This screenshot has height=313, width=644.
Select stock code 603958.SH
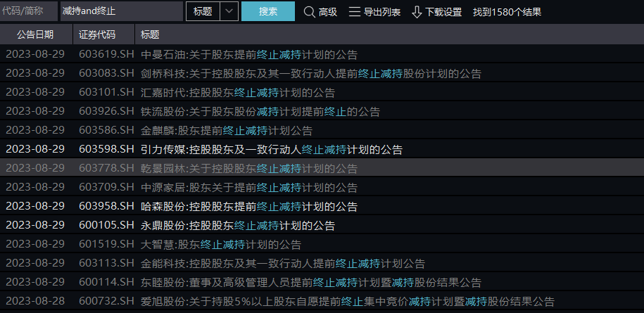click(x=106, y=206)
